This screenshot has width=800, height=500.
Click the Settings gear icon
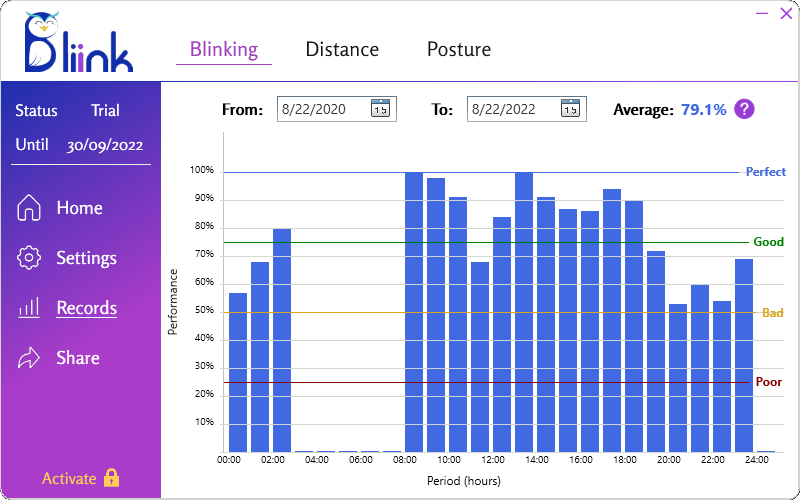30,258
